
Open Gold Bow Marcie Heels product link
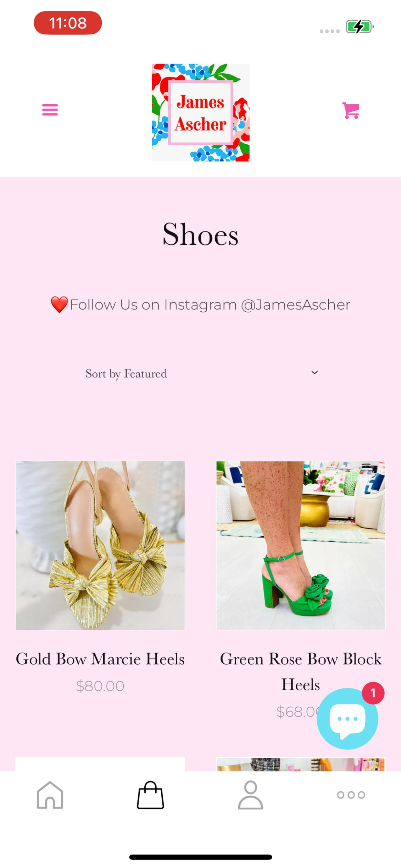[100, 659]
